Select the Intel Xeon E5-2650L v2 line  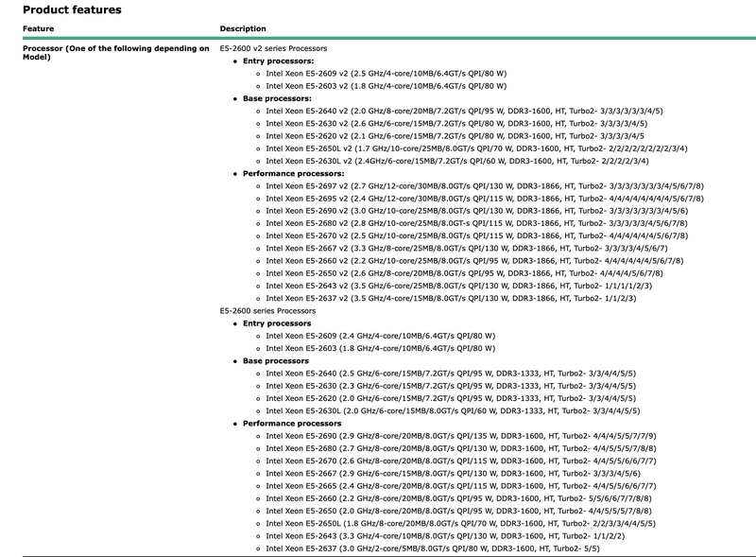(x=477, y=148)
